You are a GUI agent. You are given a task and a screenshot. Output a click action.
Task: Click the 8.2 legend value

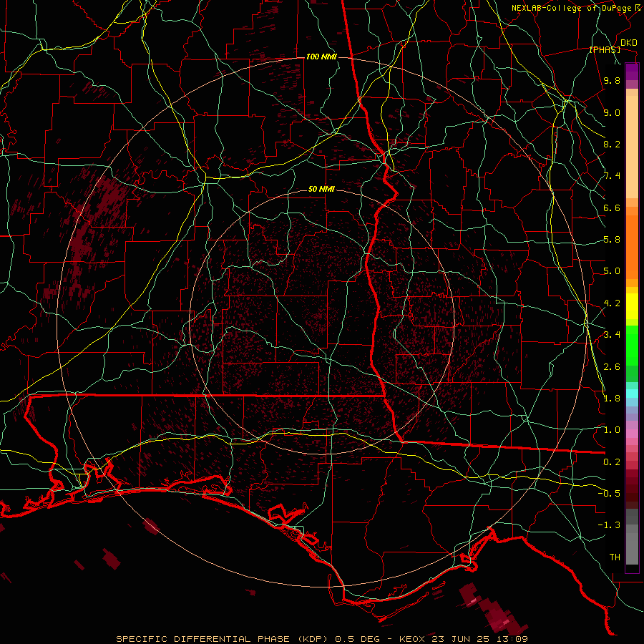tap(612, 144)
